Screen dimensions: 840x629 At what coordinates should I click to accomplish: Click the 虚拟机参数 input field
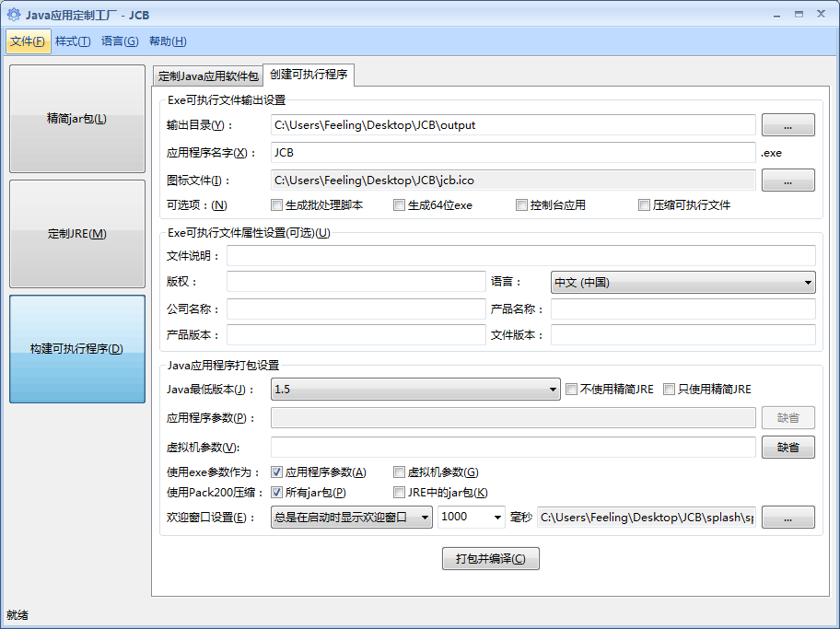tap(513, 447)
